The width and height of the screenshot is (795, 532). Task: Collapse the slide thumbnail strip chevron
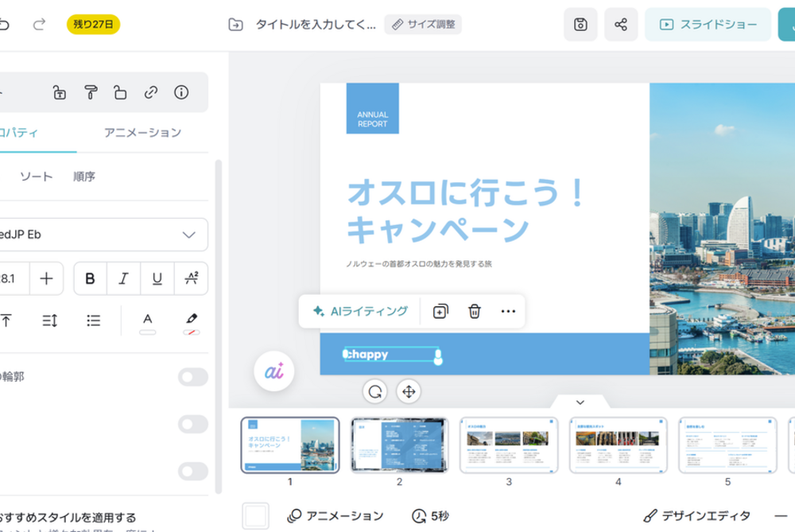click(x=580, y=402)
